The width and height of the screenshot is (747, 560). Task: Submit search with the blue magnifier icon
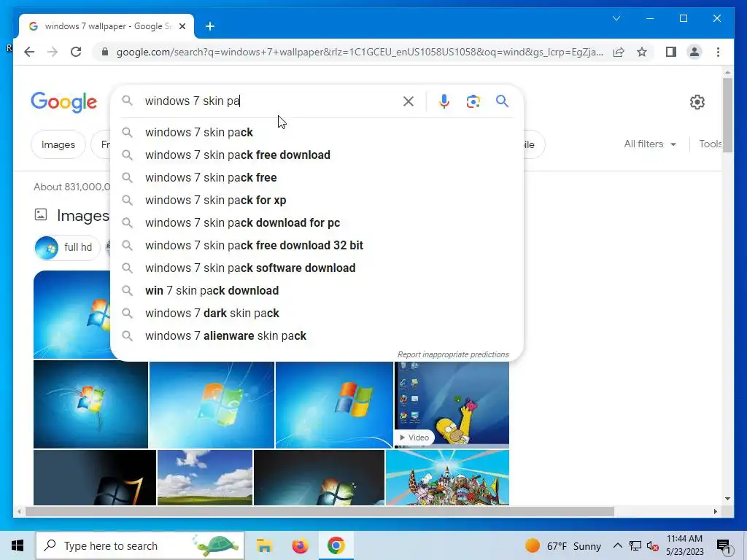(x=502, y=101)
